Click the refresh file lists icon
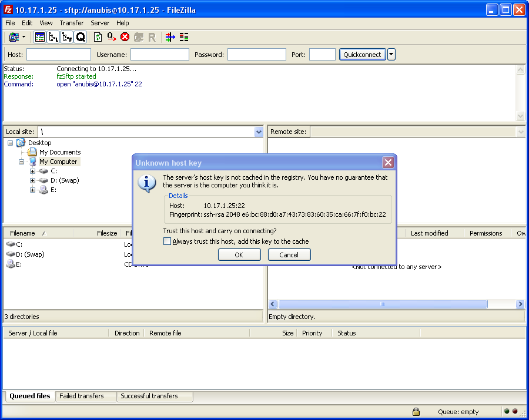Screen dimensions: 529x420 98,37
